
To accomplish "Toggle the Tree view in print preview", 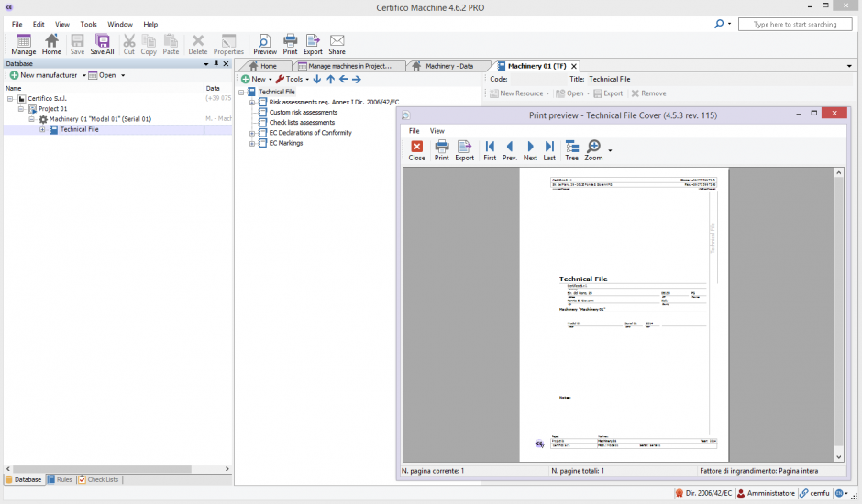I will [x=571, y=150].
